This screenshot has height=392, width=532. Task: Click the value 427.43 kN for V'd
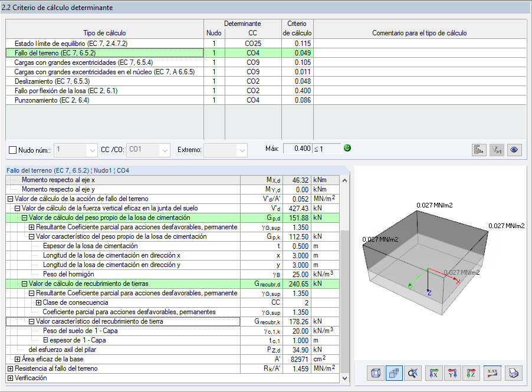[x=297, y=209]
